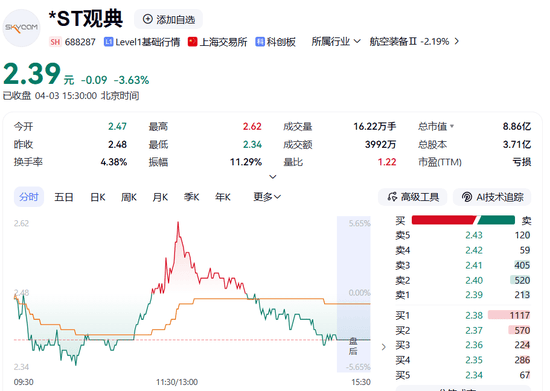Viewport: 550px width, 391px height.
Task: Click arrow after 航空装备II -2.19%
Action: pyautogui.click(x=456, y=41)
